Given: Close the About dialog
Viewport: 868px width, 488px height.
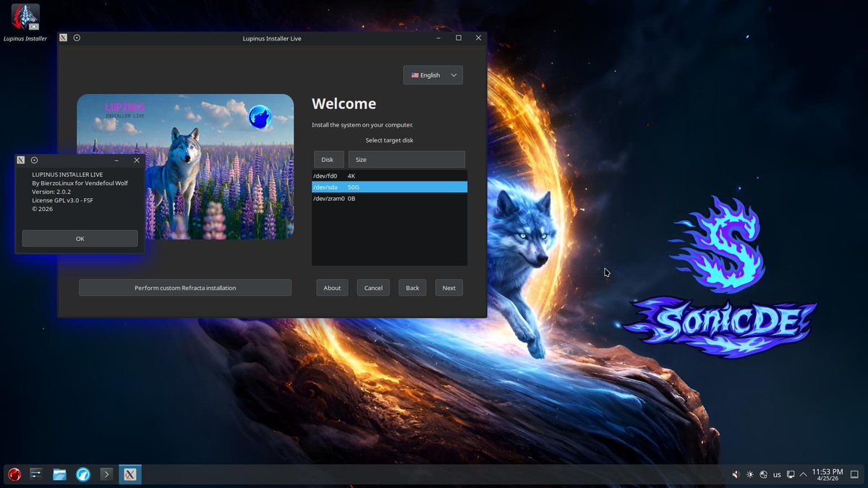Looking at the screenshot, I should coord(137,160).
